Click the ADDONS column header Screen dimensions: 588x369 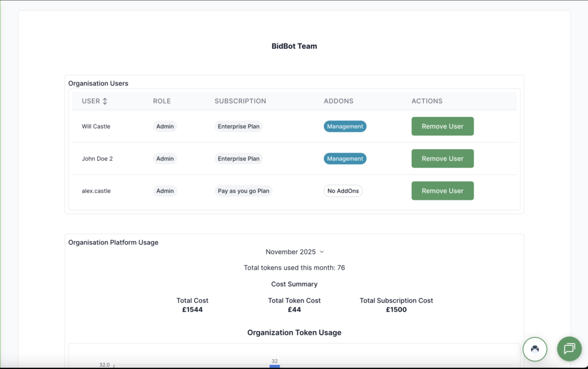(338, 101)
